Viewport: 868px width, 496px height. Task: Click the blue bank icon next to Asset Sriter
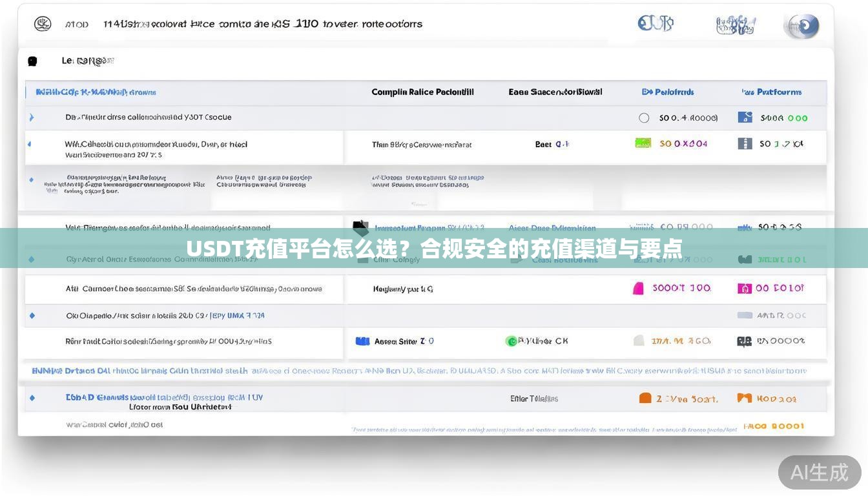(362, 340)
